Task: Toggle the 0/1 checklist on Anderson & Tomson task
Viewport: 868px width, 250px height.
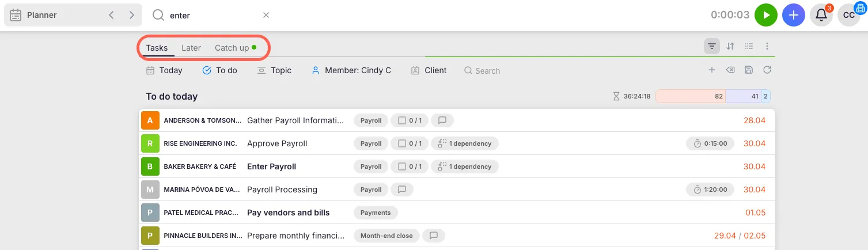Action: pyautogui.click(x=410, y=120)
